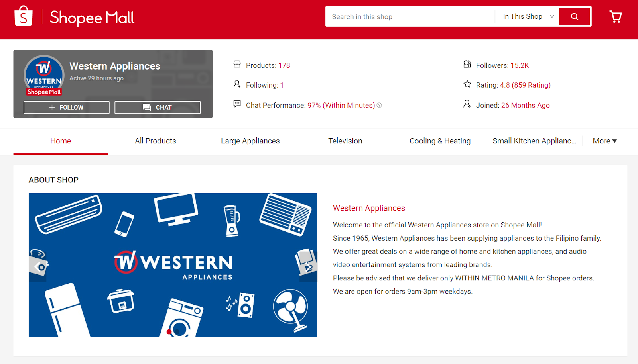Click the Search in this shop field
This screenshot has height=364, width=638.
410,16
